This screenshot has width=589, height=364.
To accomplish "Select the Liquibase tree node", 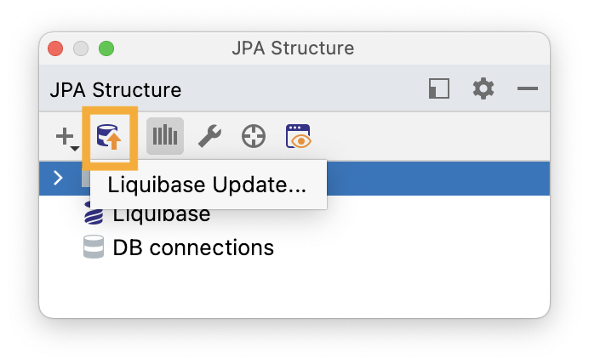I will coord(147,214).
